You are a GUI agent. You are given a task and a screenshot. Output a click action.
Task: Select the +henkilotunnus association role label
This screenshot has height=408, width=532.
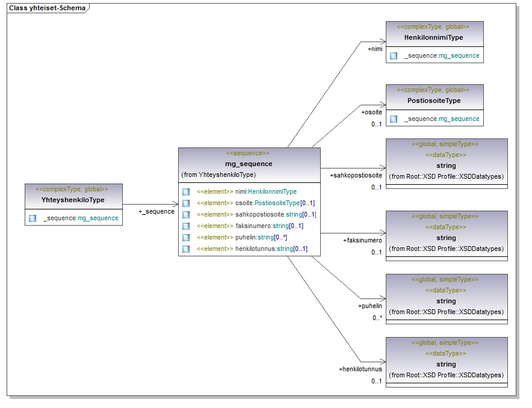pos(360,369)
